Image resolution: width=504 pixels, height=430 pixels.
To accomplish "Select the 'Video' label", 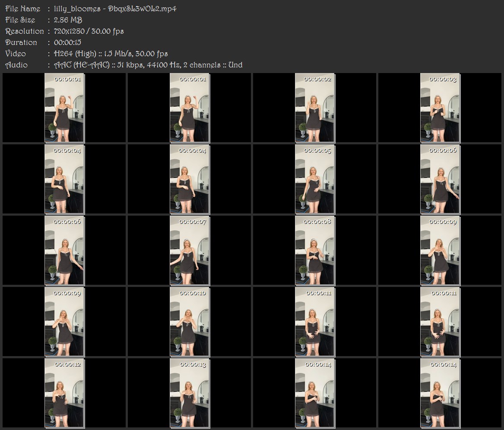I will 16,54.
